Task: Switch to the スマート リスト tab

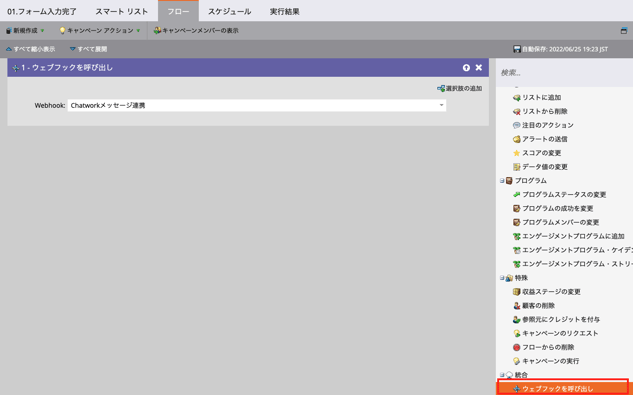Action: tap(122, 11)
